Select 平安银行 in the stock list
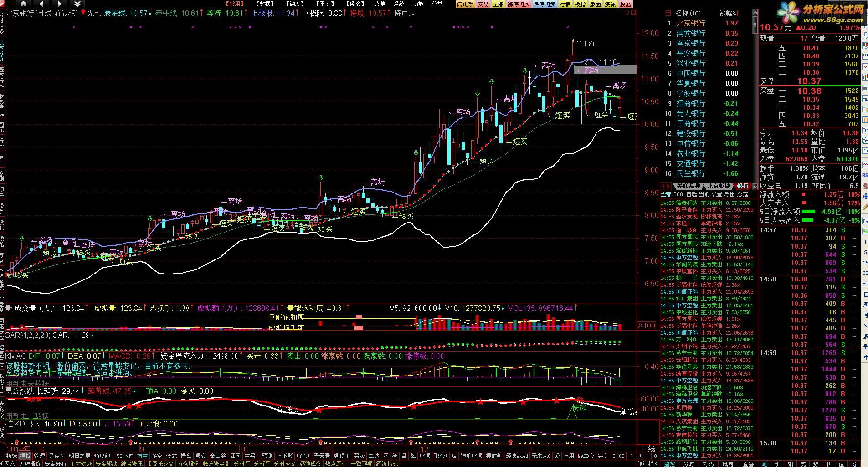The image size is (868, 467). click(x=690, y=53)
